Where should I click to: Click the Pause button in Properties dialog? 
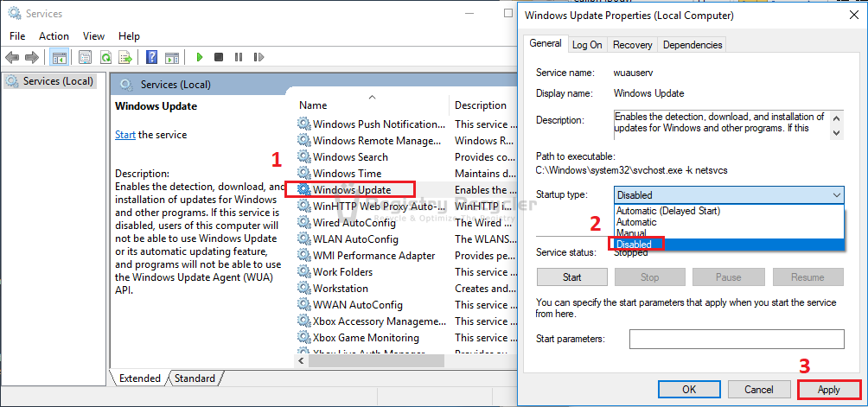[x=728, y=277]
